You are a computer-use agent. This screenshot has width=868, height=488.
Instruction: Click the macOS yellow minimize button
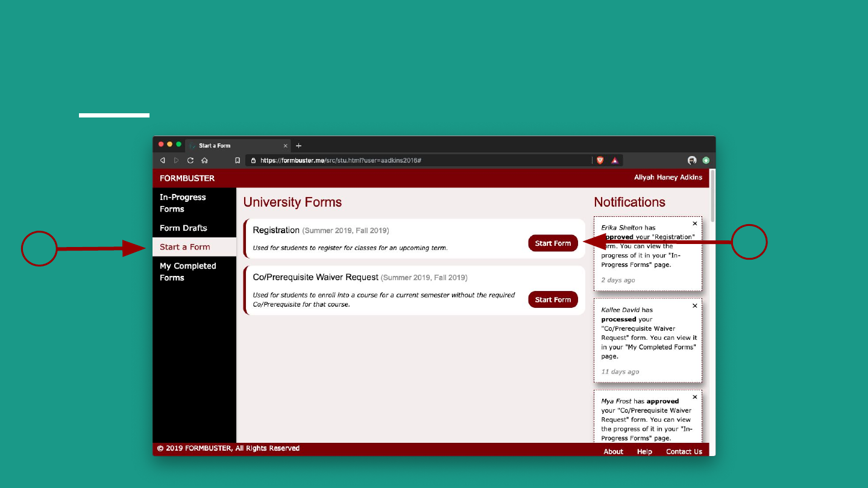pos(170,145)
